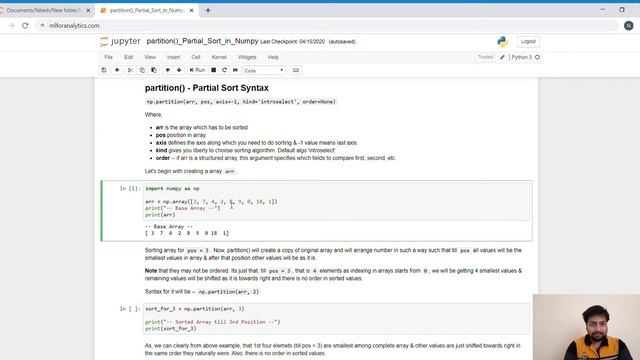Move selected cell up arrow

coord(168,70)
